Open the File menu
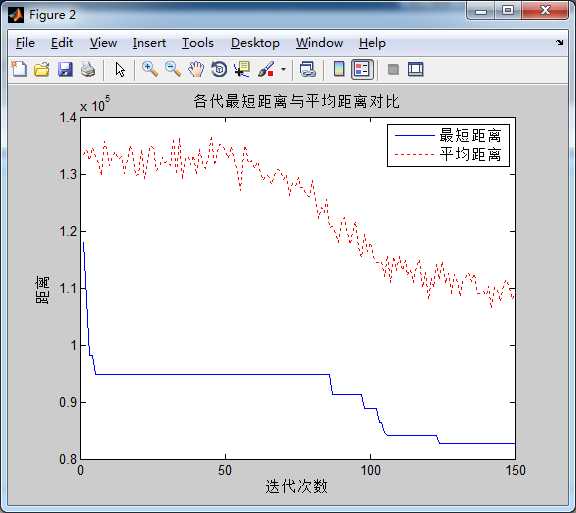576x513 pixels. click(25, 43)
